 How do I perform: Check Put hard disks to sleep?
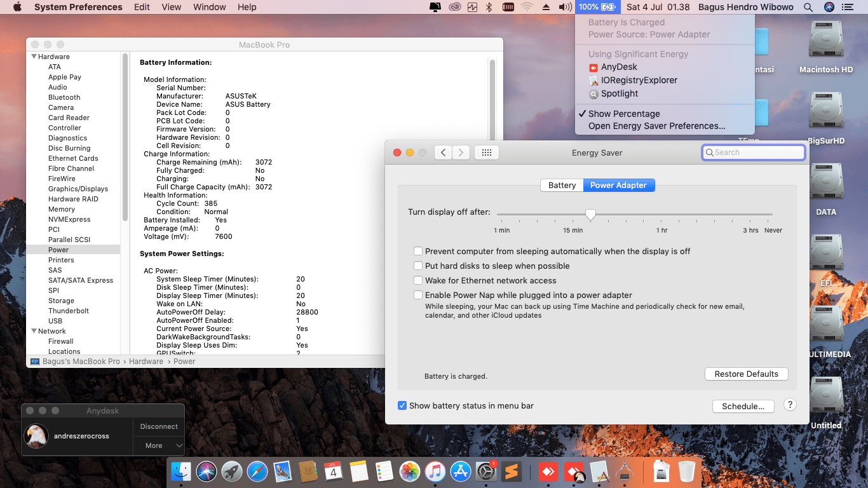tap(418, 266)
